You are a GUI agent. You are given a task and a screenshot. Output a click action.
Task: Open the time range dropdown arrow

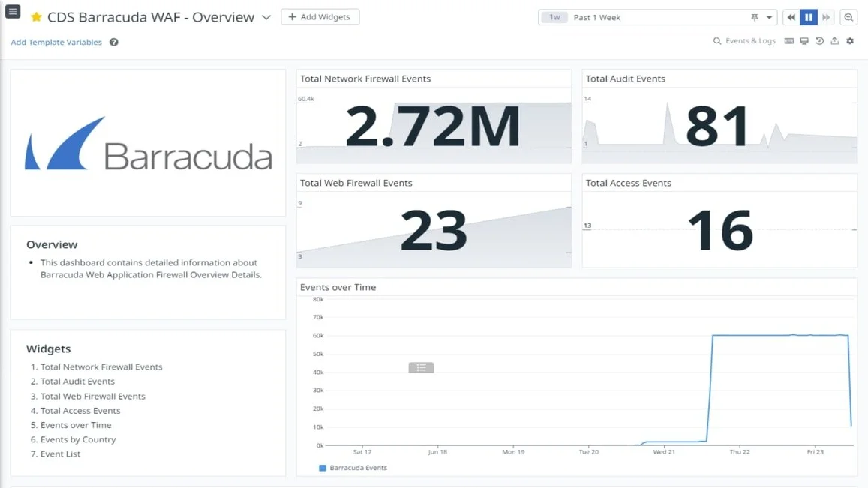point(769,17)
